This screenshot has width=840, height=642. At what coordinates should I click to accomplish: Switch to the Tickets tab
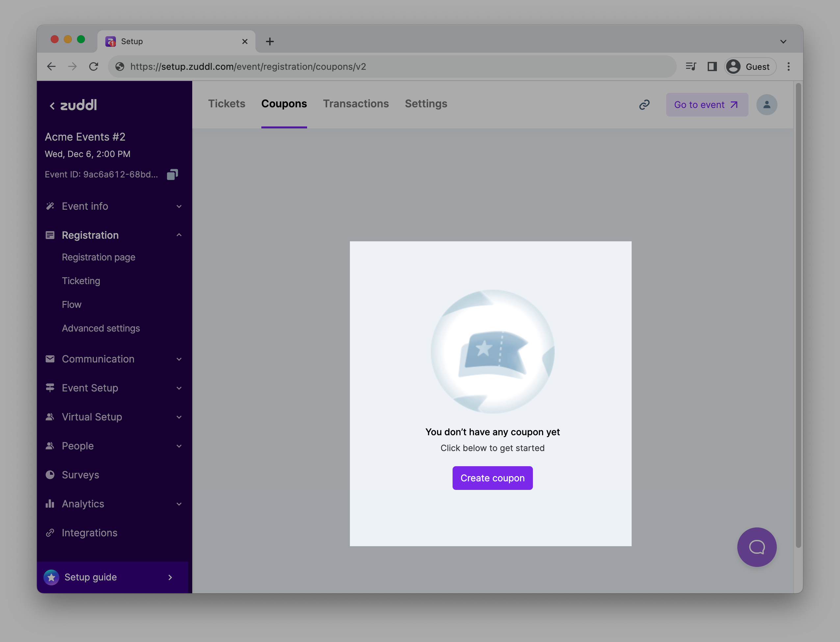(x=226, y=104)
